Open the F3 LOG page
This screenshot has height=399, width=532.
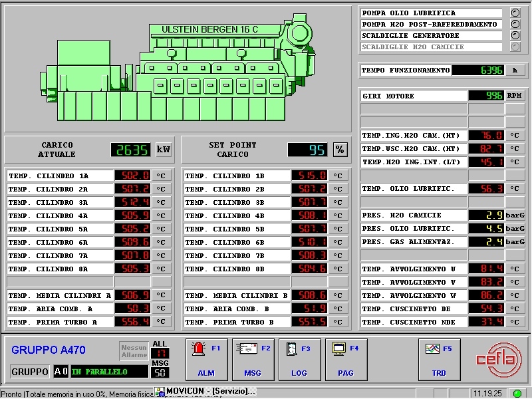[300, 360]
